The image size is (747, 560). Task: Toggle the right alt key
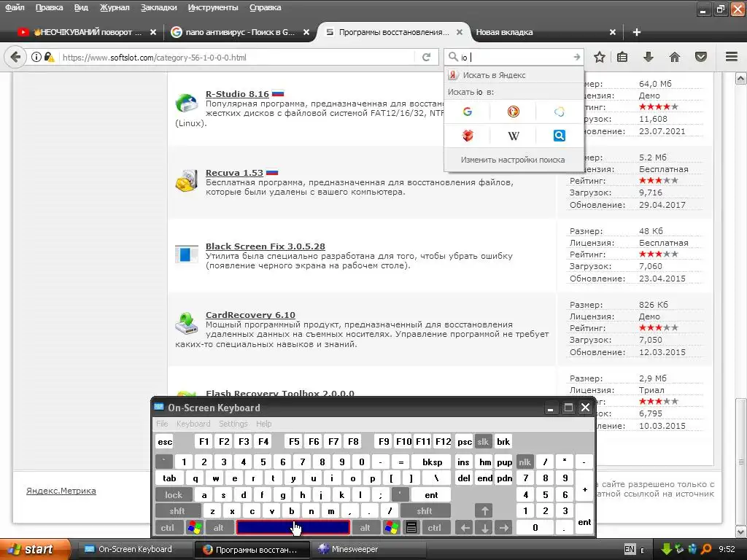365,528
